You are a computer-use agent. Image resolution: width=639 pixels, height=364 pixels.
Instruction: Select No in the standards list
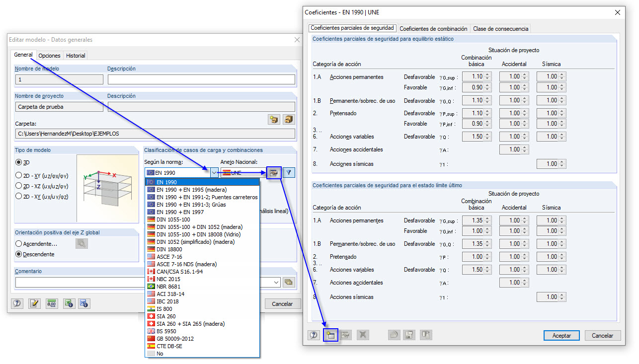pyautogui.click(x=202, y=354)
